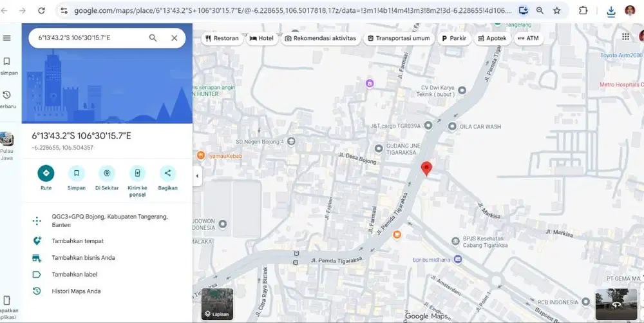Select the Apotek filter chip
The width and height of the screenshot is (644, 323).
click(492, 38)
